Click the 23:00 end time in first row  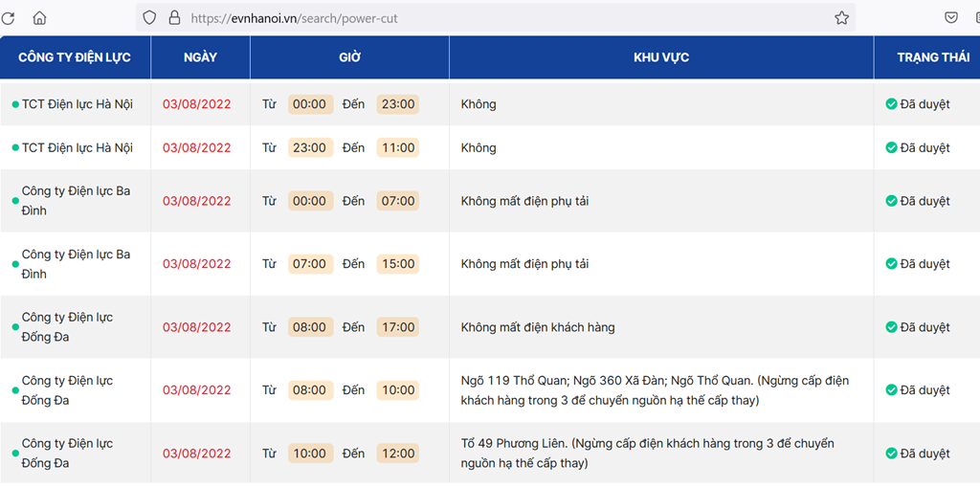(x=398, y=103)
